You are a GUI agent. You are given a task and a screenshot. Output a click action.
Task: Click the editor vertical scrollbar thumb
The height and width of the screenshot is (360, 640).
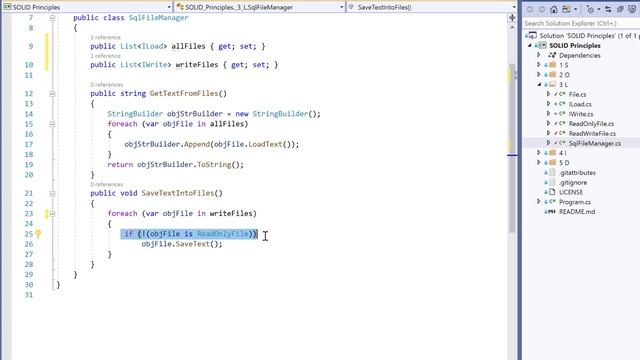512,148
